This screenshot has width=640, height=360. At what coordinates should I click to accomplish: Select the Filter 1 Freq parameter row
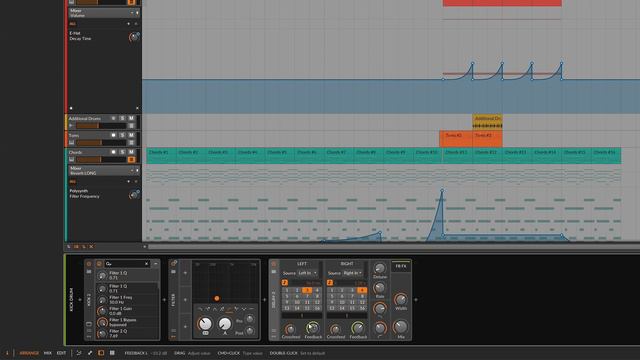(x=127, y=300)
